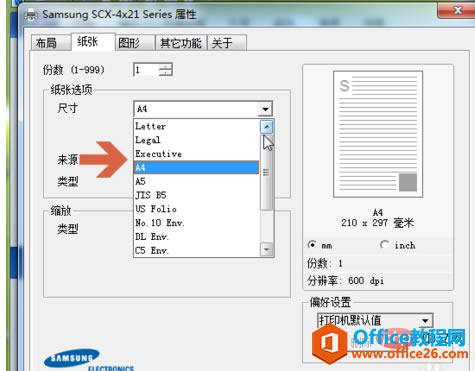Open the 偏好设置 打印机默认值 dropdown
The height and width of the screenshot is (371, 475).
click(x=375, y=320)
